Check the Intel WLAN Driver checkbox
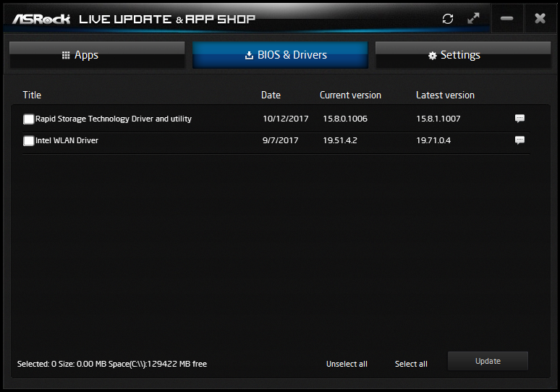560x392 pixels. coord(28,140)
